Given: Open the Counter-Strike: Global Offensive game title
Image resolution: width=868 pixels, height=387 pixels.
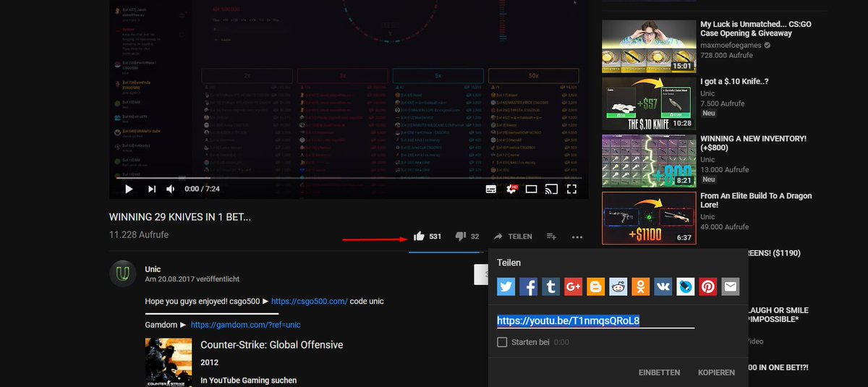Looking at the screenshot, I should click(x=272, y=345).
